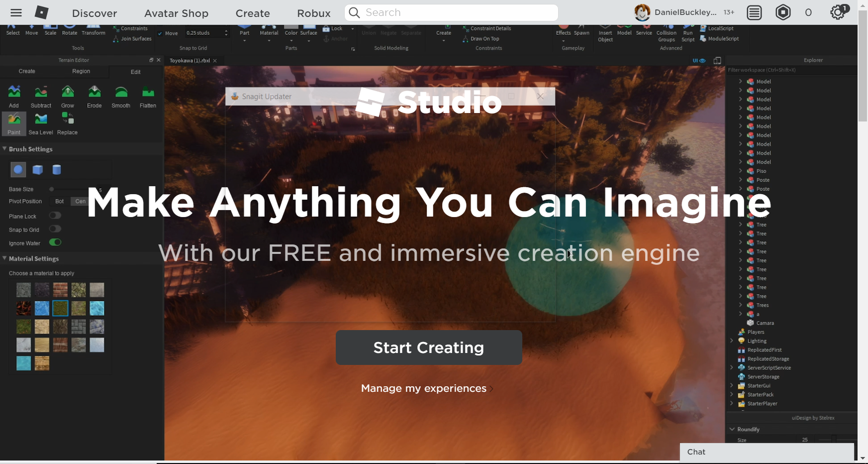Image resolution: width=868 pixels, height=464 pixels.
Task: Go to the Create page
Action: click(x=253, y=13)
